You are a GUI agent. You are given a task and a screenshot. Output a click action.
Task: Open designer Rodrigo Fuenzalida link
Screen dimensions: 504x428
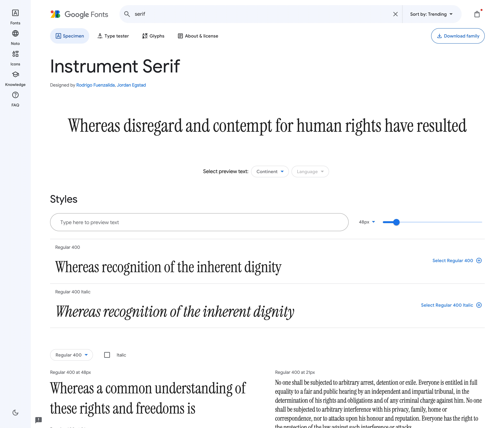tap(95, 85)
